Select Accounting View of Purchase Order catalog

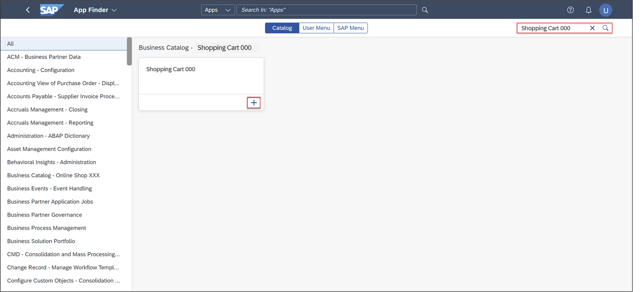point(64,83)
